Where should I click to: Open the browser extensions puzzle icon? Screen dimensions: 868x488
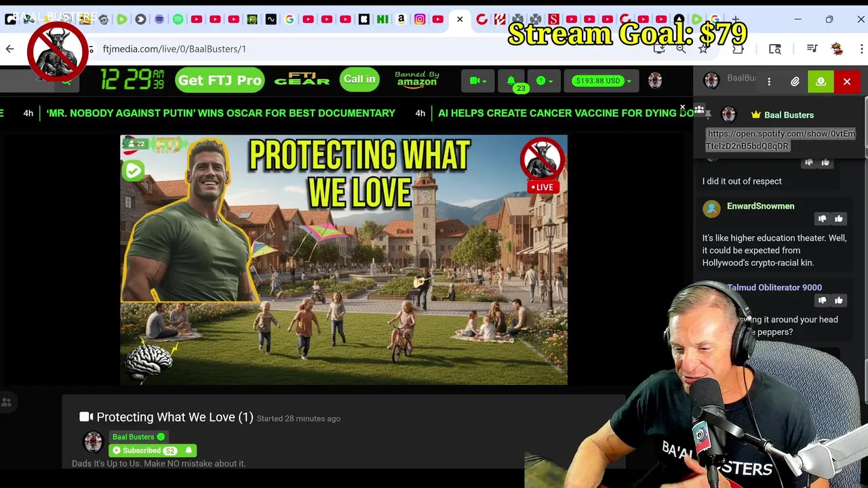(738, 49)
